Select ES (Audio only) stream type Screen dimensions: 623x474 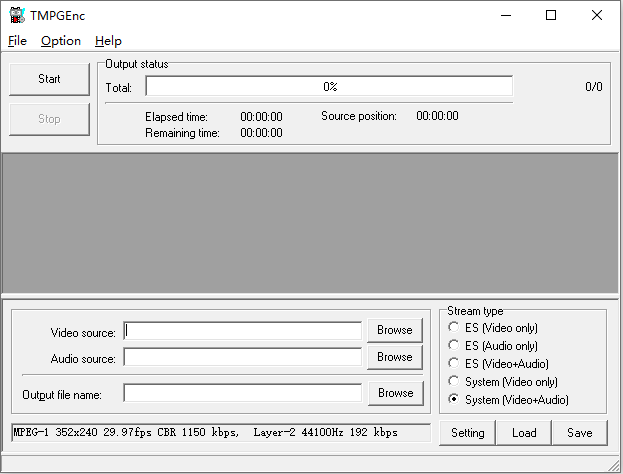(x=493, y=346)
